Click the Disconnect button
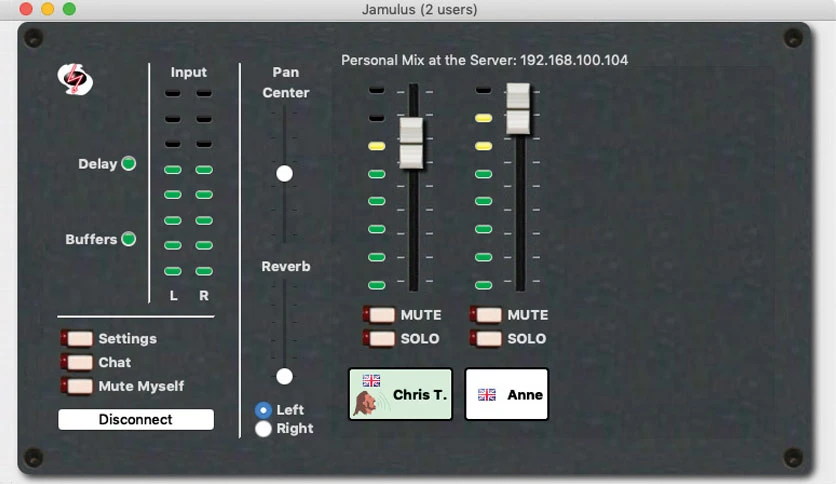Viewport: 836px width, 484px height. pyautogui.click(x=136, y=419)
